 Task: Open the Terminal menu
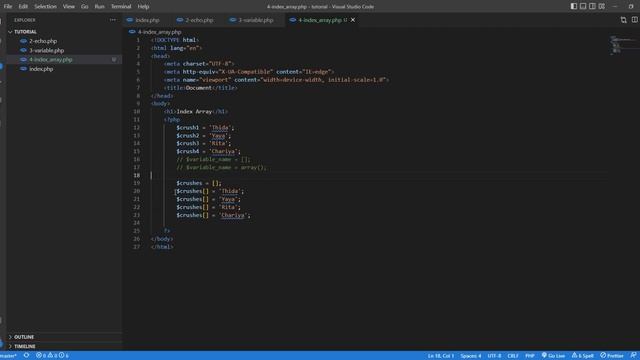point(121,7)
